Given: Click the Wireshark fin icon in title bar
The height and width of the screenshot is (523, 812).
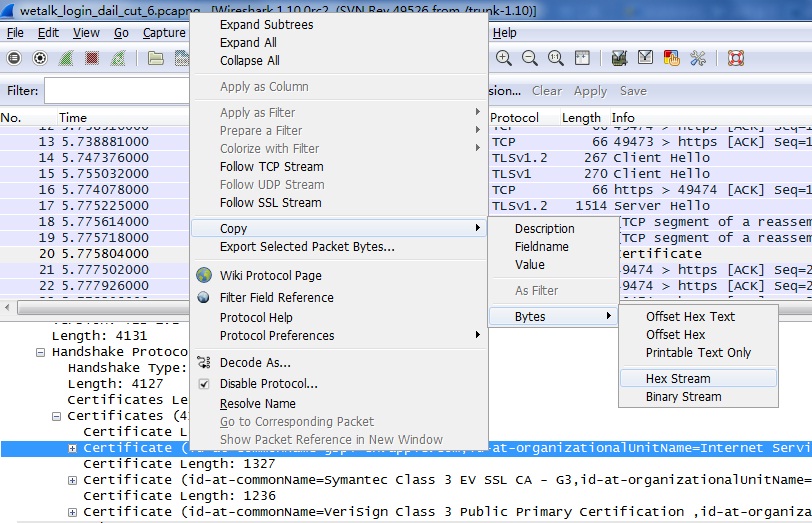Looking at the screenshot, I should [8, 10].
